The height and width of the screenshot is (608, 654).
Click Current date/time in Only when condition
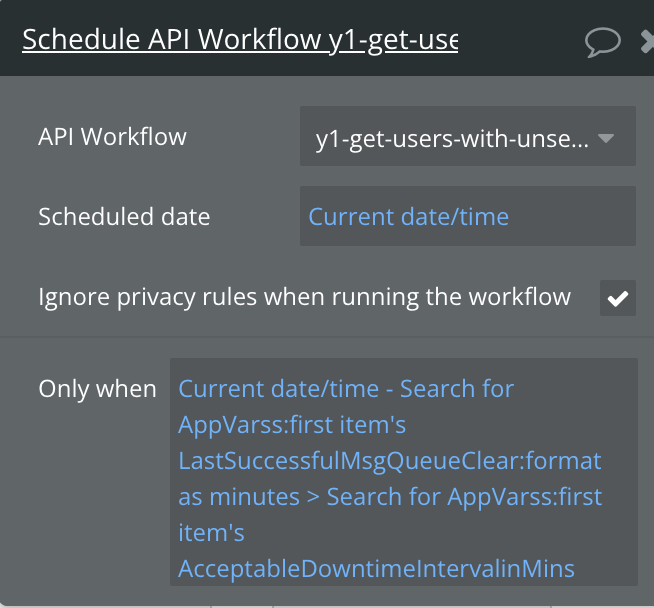[279, 388]
